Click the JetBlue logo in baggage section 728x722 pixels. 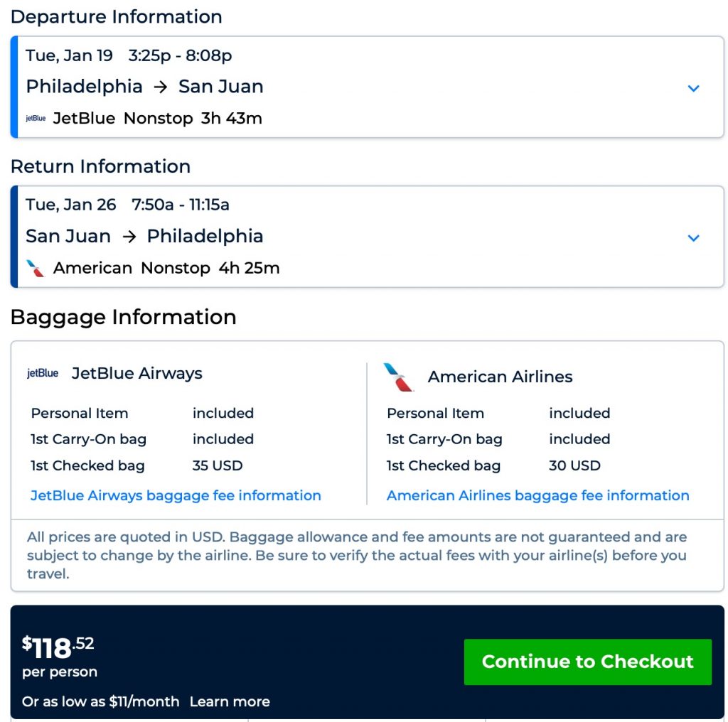43,374
